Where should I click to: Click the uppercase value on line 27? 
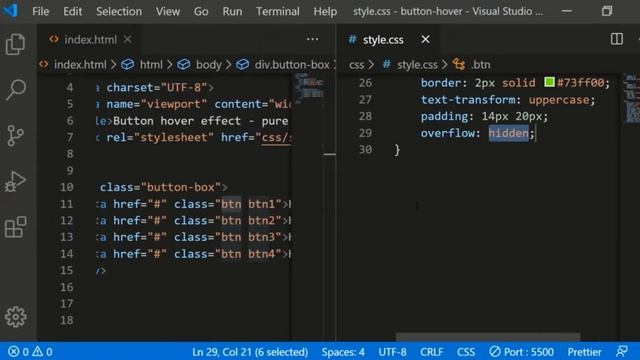559,100
